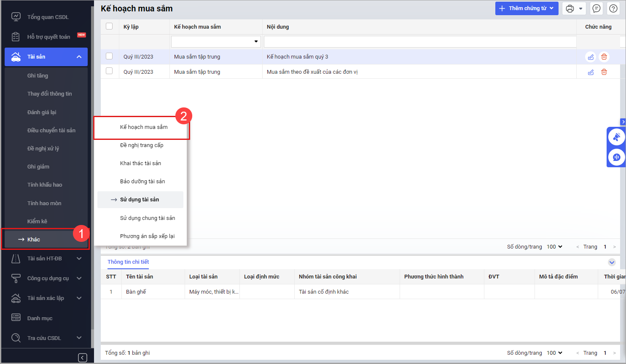Collapse the left sidebar with the arrow icon

coord(83,358)
